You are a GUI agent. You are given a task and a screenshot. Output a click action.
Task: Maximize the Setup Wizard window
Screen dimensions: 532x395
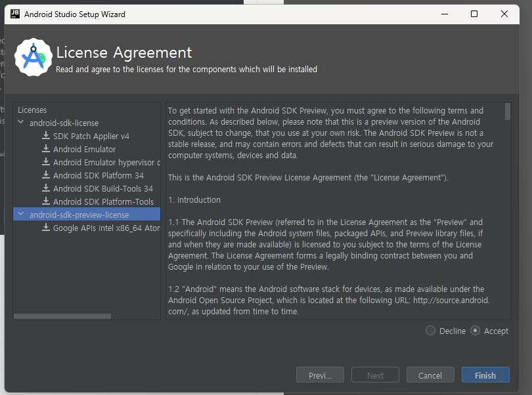474,14
